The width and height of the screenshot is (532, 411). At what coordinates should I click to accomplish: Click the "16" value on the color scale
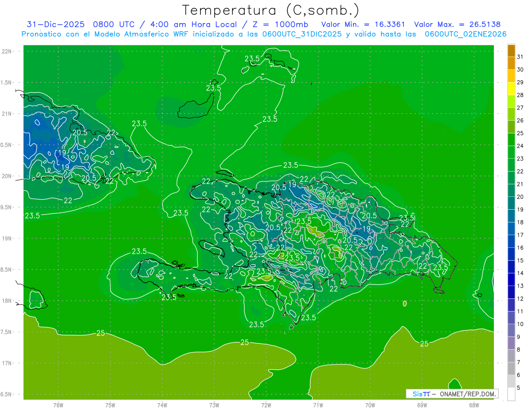click(520, 247)
